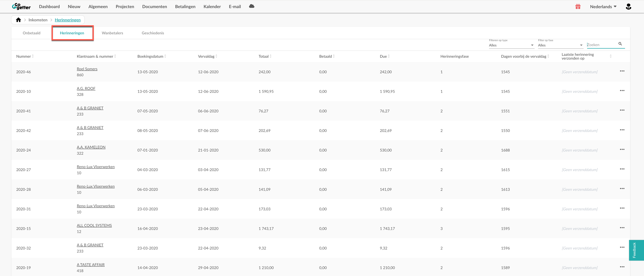This screenshot has width=644, height=276.
Task: Click total amount 1 743,17
Action: point(266,229)
